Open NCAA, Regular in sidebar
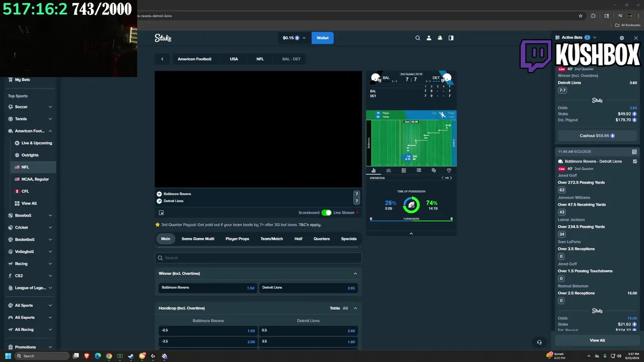 (33, 179)
